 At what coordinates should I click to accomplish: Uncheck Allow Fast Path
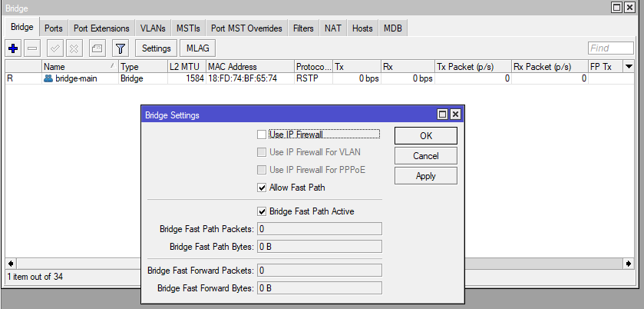coord(262,188)
